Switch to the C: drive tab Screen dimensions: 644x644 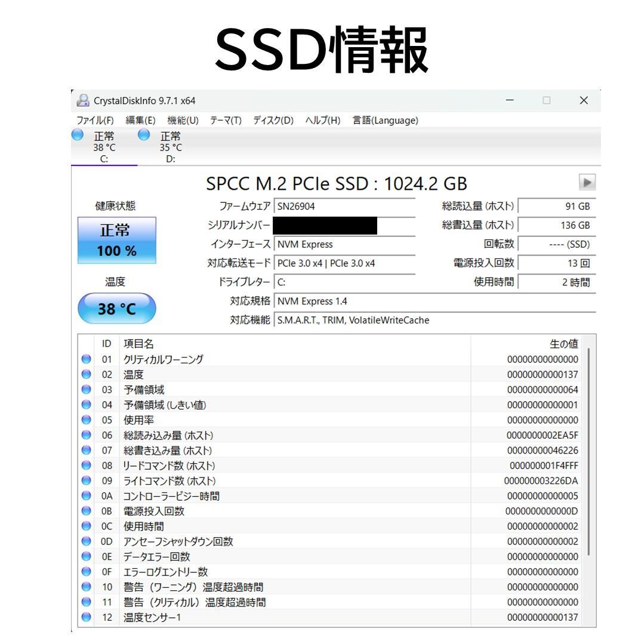pyautogui.click(x=103, y=143)
